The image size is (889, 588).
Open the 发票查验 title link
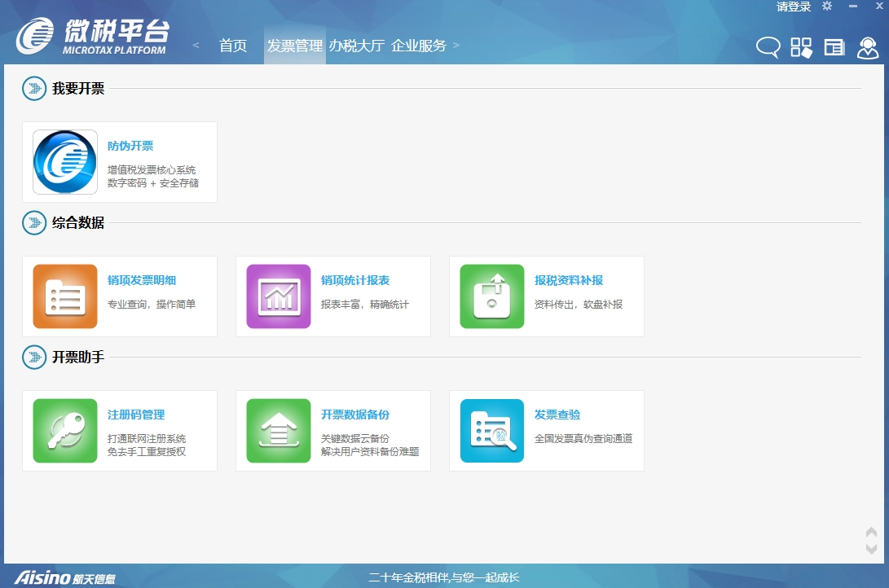[557, 414]
